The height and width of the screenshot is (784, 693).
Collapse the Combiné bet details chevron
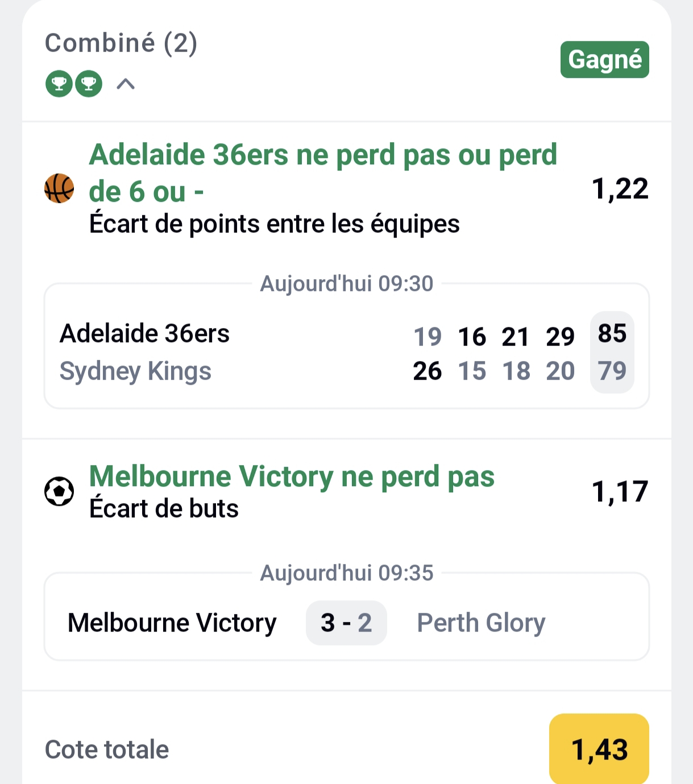point(126,84)
